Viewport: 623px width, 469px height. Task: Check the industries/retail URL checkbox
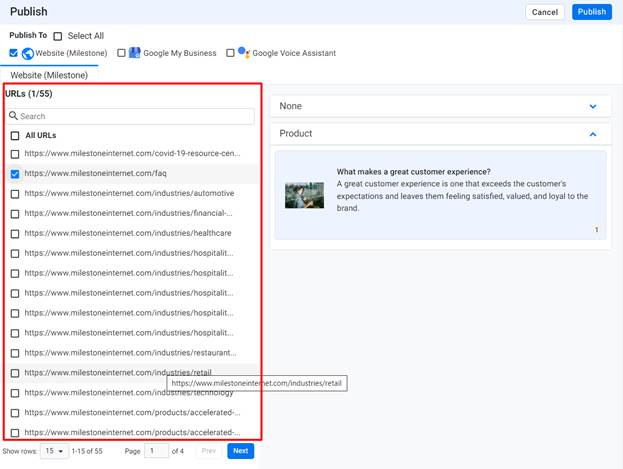(15, 373)
